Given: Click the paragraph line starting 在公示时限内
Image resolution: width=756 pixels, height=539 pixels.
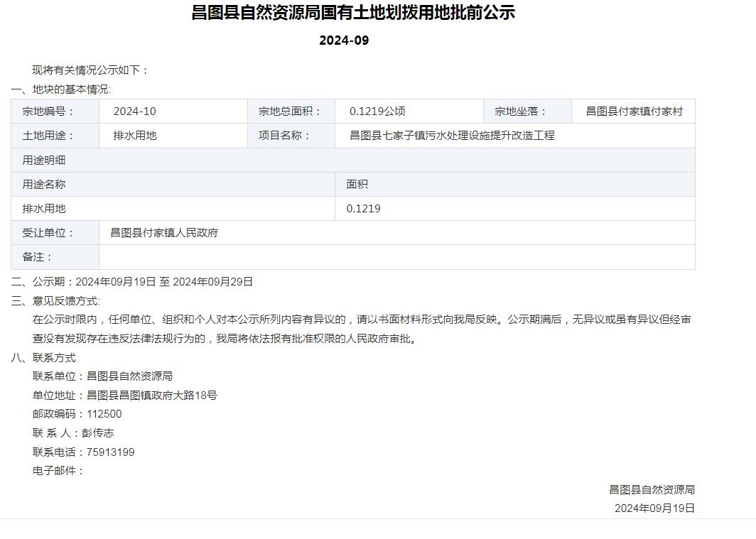Looking at the screenshot, I should point(362,320).
